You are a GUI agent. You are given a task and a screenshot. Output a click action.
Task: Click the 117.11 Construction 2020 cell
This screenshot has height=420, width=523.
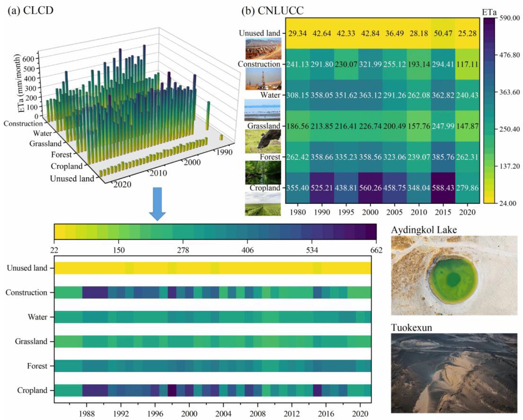coord(467,64)
